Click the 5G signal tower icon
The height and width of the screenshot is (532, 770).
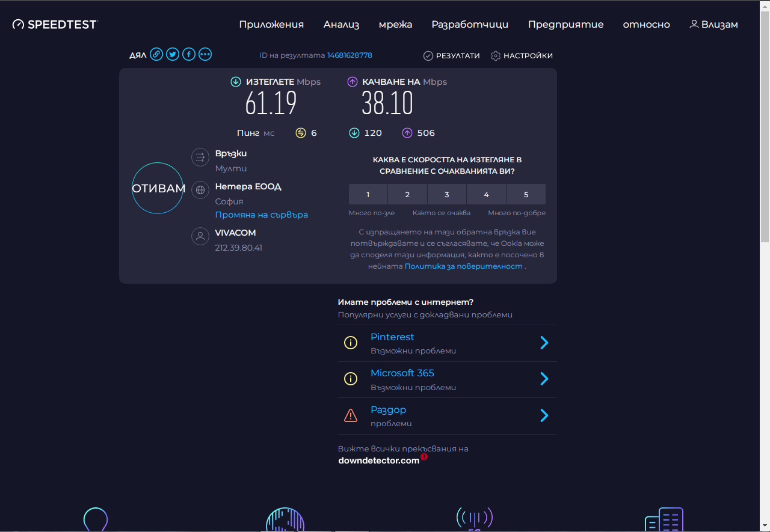[475, 519]
